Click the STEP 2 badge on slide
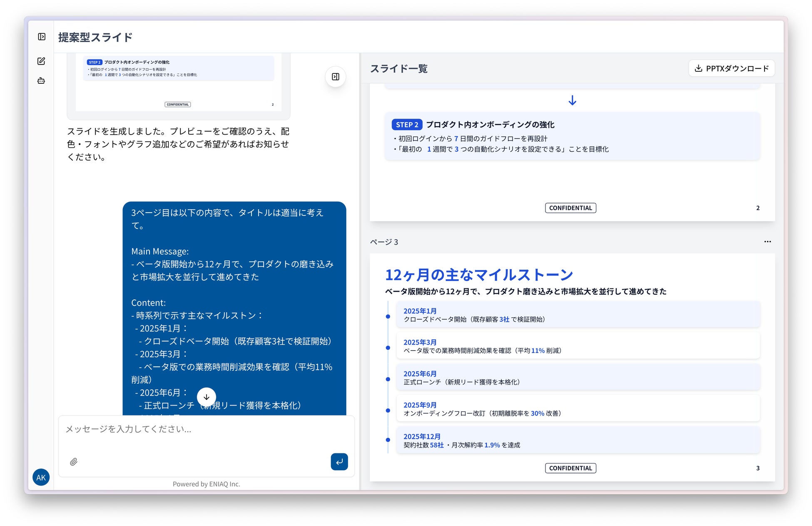 [406, 125]
